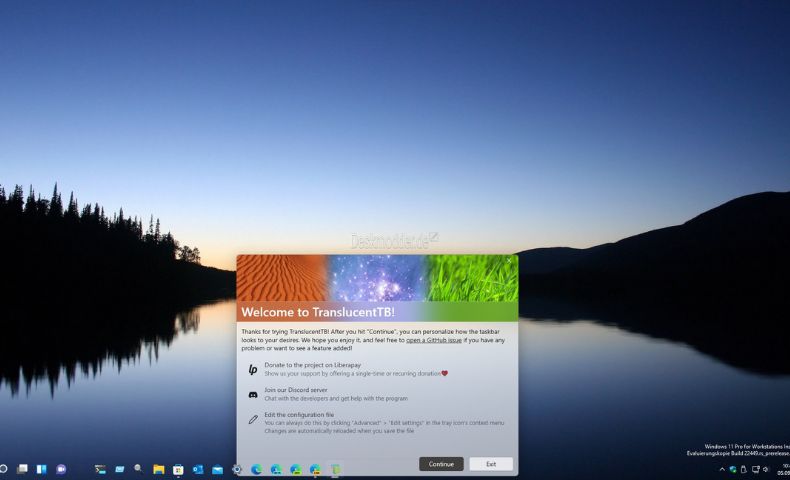The height and width of the screenshot is (480, 790).
Task: Click the sand, stars and grass banner image
Action: pos(377,278)
